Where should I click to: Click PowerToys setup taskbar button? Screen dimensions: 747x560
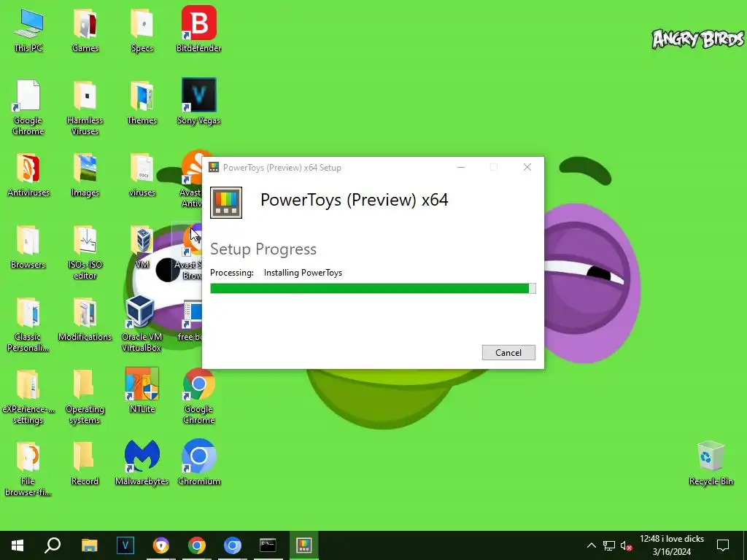click(304, 545)
